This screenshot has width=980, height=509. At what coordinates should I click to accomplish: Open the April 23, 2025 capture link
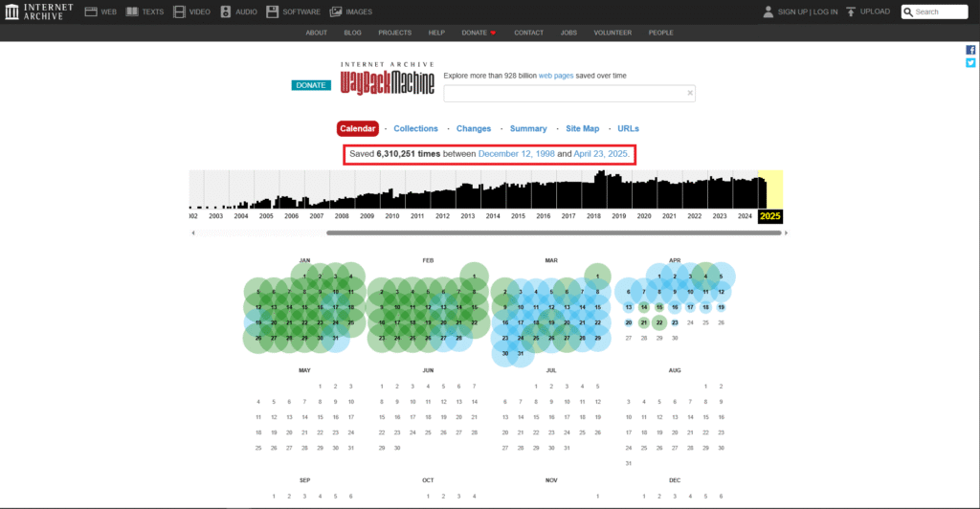coord(600,154)
